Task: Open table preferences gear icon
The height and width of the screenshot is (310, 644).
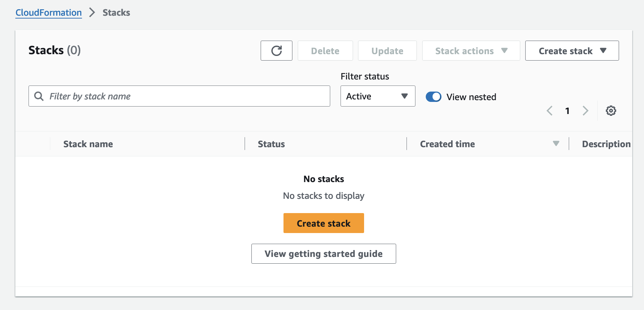Action: [x=611, y=111]
